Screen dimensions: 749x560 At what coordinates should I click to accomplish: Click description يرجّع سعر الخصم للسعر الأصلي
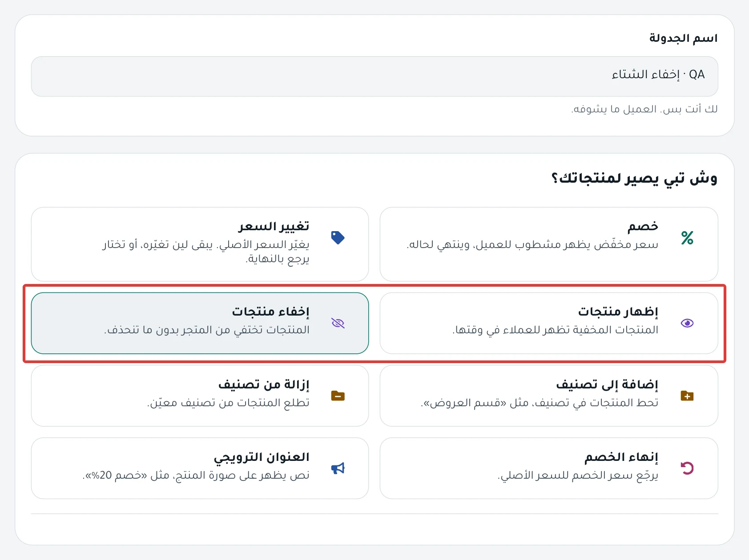point(578,475)
